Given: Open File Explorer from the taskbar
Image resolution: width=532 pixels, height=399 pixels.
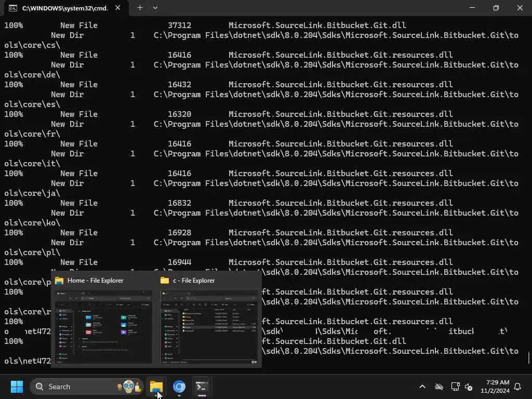Looking at the screenshot, I should pos(156,387).
